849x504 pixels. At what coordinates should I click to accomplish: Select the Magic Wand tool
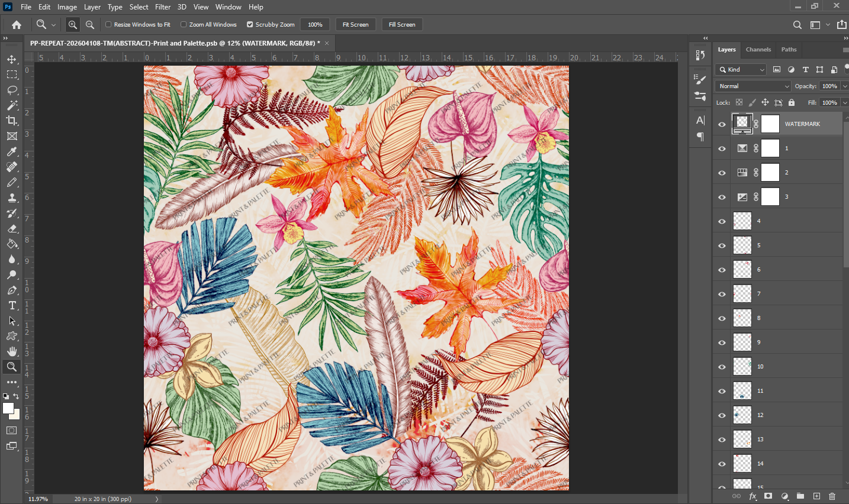pos(12,105)
